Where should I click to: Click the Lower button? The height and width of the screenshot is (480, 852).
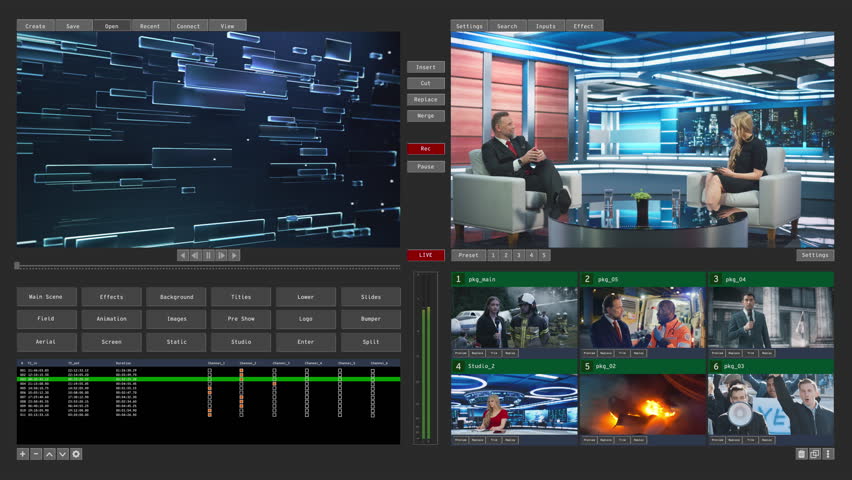pos(305,297)
